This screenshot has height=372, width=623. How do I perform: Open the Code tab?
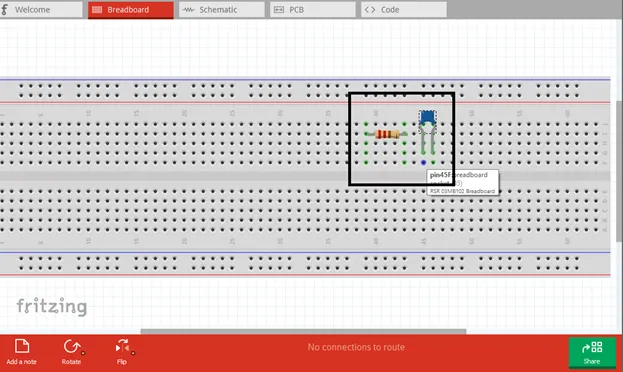(404, 10)
